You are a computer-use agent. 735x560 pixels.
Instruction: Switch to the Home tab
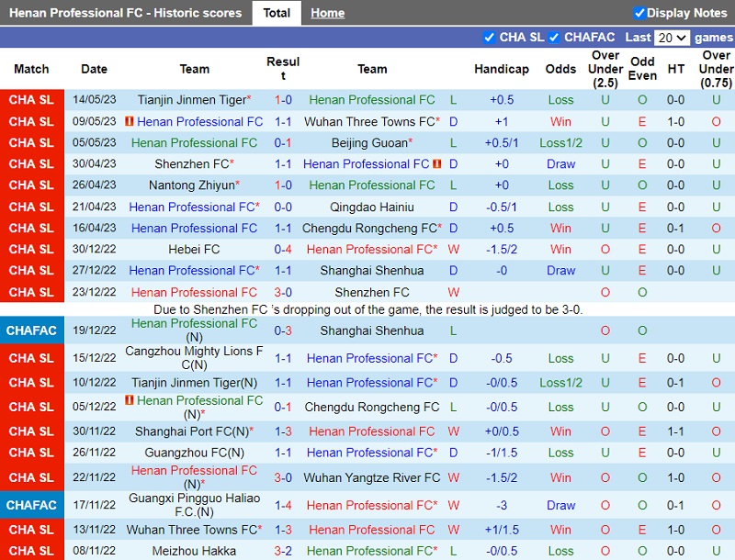pyautogui.click(x=327, y=13)
